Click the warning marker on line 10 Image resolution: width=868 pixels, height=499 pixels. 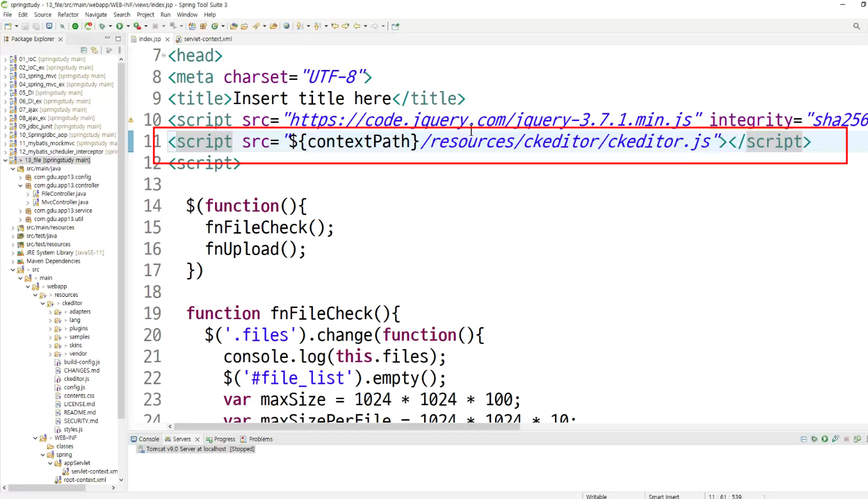[131, 120]
